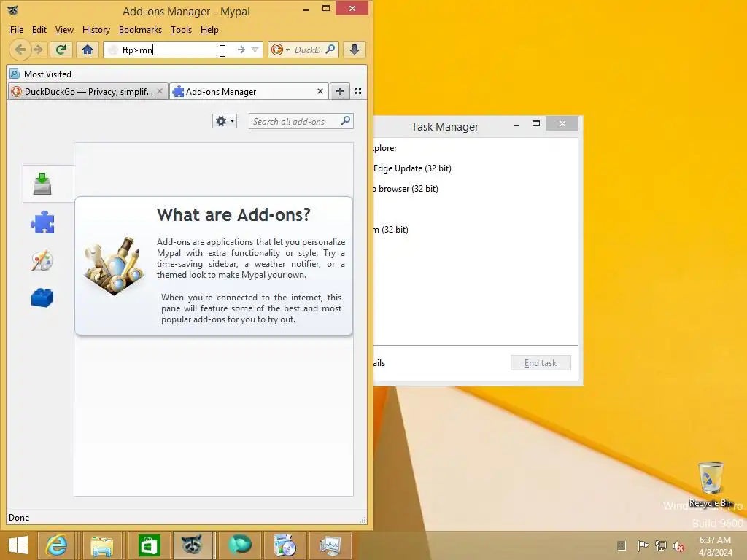747x560 pixels.
Task: Click the Mypal back navigation arrow
Action: (x=20, y=50)
